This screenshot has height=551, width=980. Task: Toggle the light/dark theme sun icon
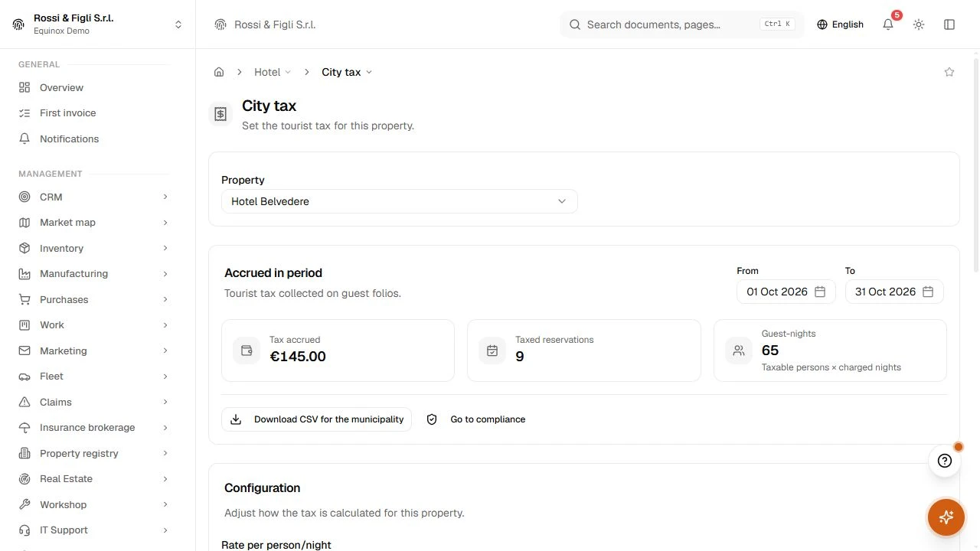(x=919, y=24)
